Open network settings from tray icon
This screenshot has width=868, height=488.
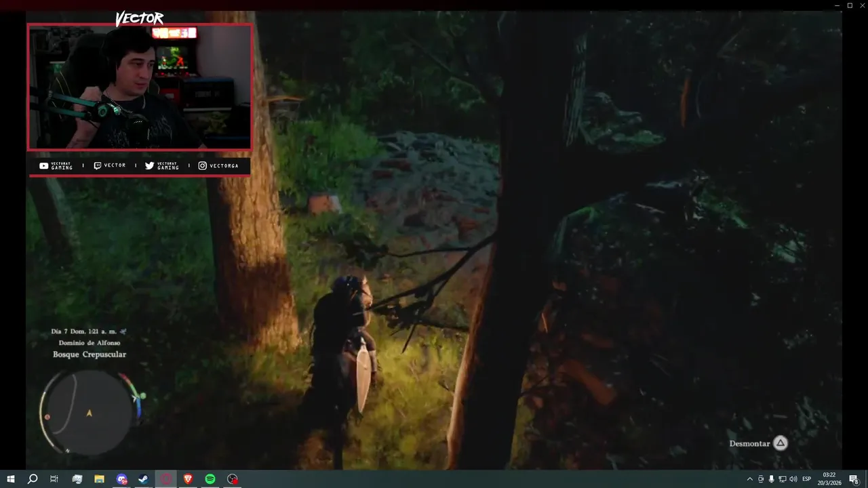[782, 479]
